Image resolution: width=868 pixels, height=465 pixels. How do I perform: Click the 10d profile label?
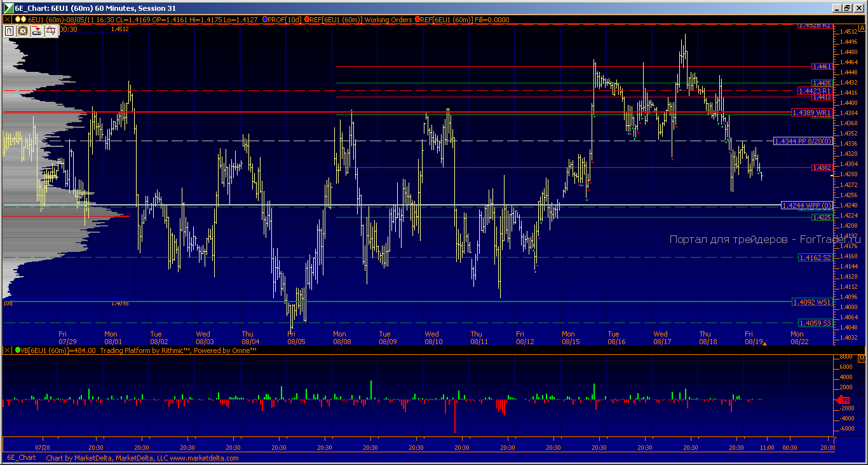(x=8, y=303)
